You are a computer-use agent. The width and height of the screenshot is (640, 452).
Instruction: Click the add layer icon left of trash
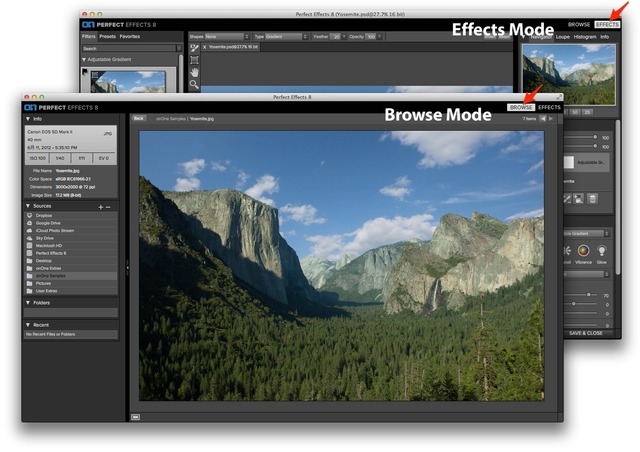(x=578, y=199)
